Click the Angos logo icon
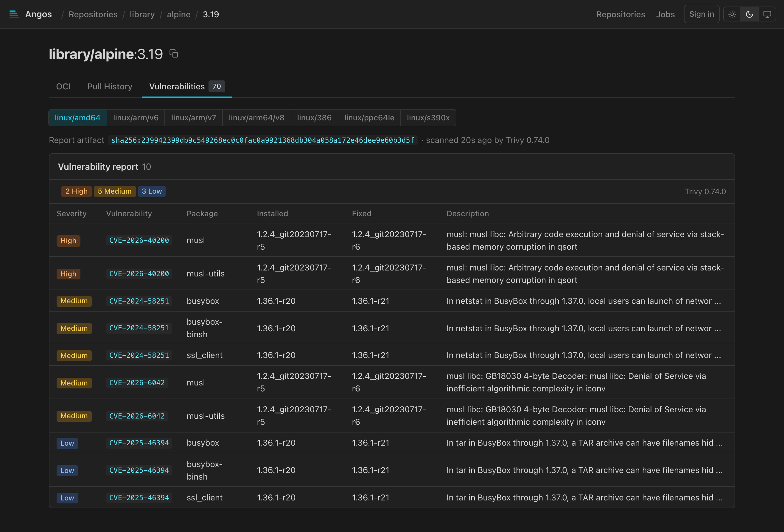This screenshot has width=784, height=532. [14, 14]
